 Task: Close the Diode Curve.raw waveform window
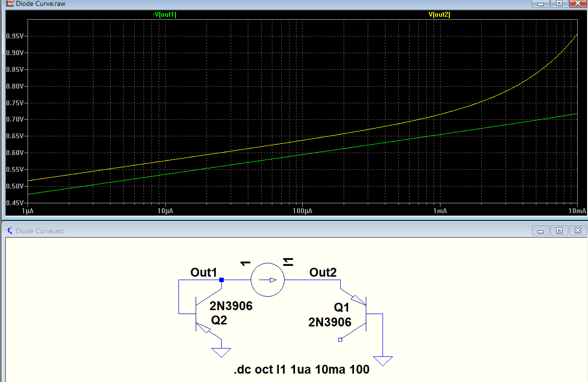[578, 4]
